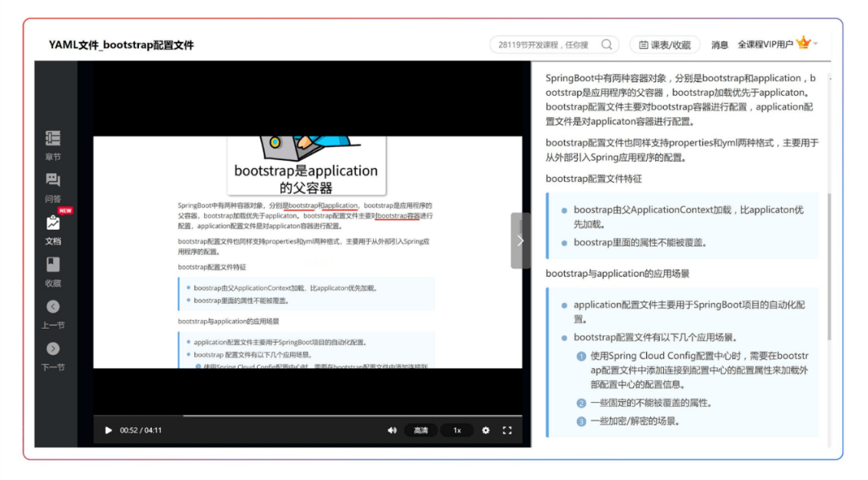Open video quality 高清 selector

(420, 430)
